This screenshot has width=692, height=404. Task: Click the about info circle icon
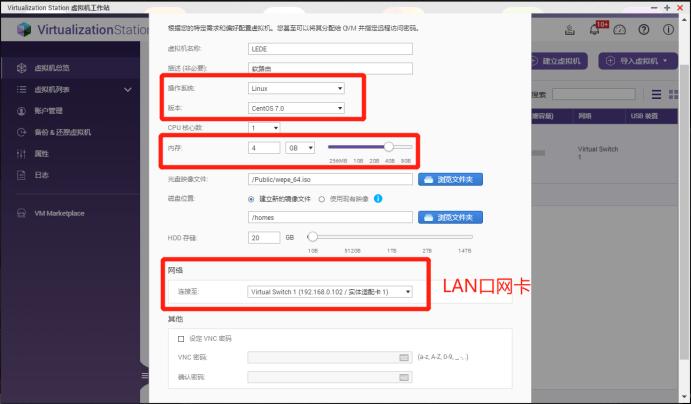tap(668, 30)
